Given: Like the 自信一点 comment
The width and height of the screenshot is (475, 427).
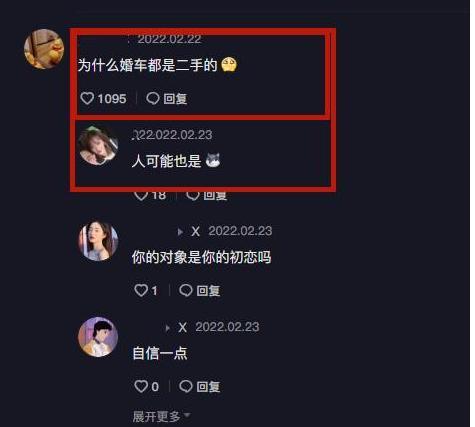Looking at the screenshot, I should click(141, 386).
